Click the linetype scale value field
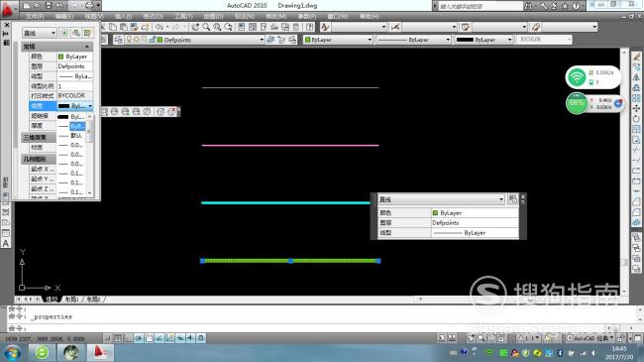The width and height of the screenshot is (644, 362). (74, 86)
